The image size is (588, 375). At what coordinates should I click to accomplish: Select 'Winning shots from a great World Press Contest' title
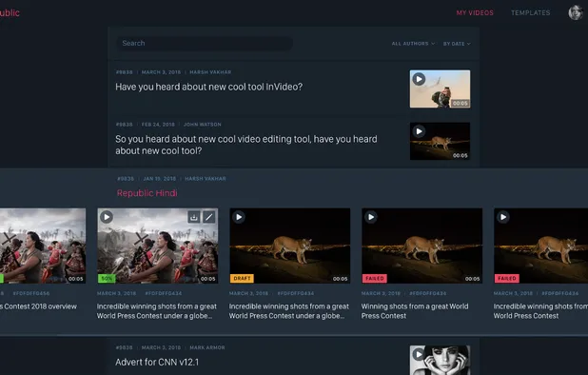coord(415,311)
